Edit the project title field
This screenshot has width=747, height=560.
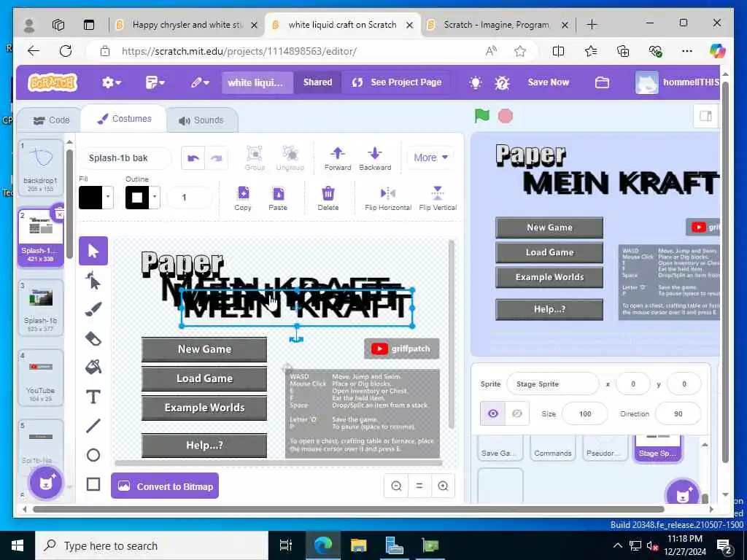256,83
